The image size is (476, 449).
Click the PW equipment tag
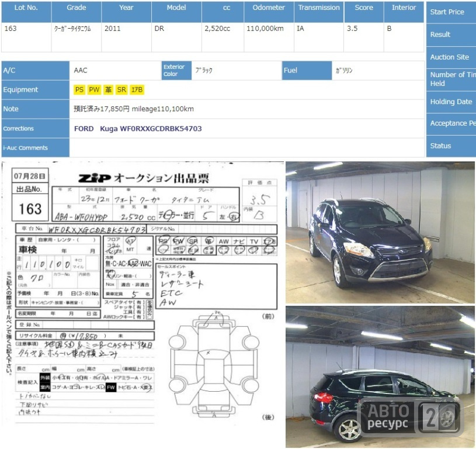pyautogui.click(x=94, y=89)
